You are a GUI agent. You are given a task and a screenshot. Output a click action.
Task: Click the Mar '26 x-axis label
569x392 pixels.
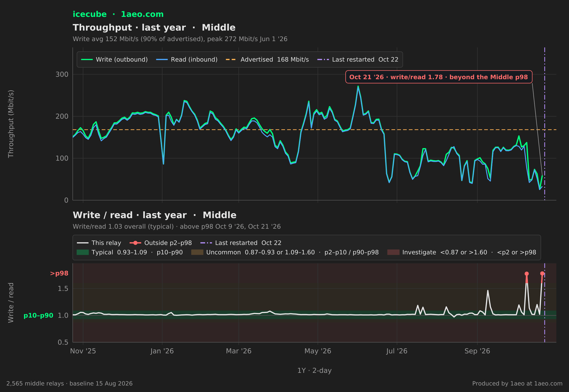pyautogui.click(x=239, y=351)
